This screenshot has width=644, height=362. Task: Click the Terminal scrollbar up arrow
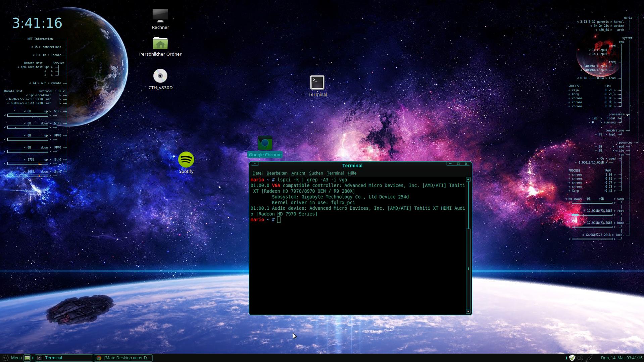coord(468,179)
